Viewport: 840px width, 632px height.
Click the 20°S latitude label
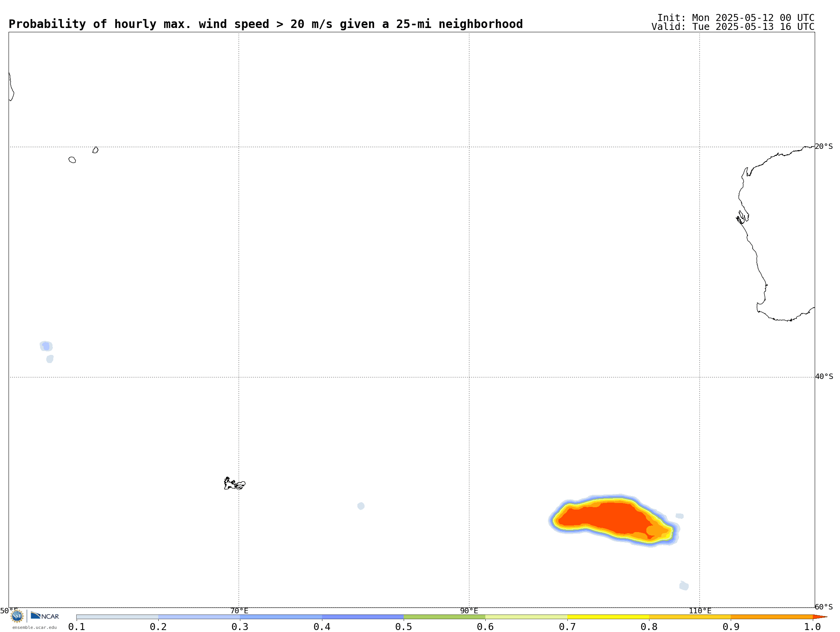824,147
